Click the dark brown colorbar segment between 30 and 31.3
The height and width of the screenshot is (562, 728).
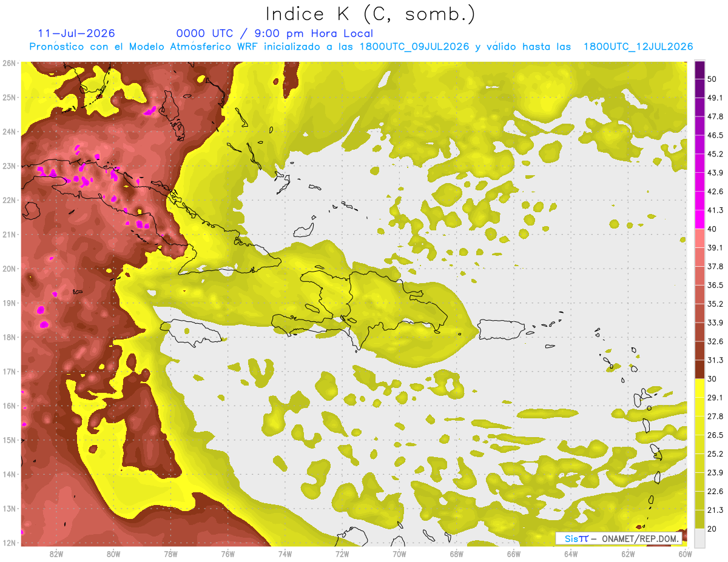(x=699, y=369)
